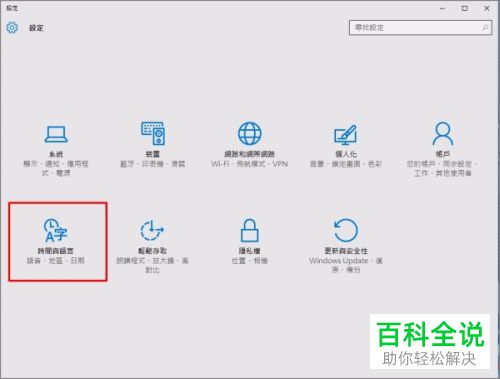
Task: Open the Ease of Access dashed-clock icon
Action: point(152,230)
